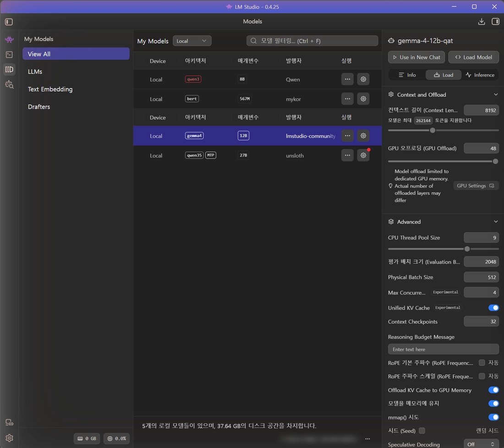Open settings gear for unsloth 27B model
This screenshot has height=448, width=504.
(363, 155)
